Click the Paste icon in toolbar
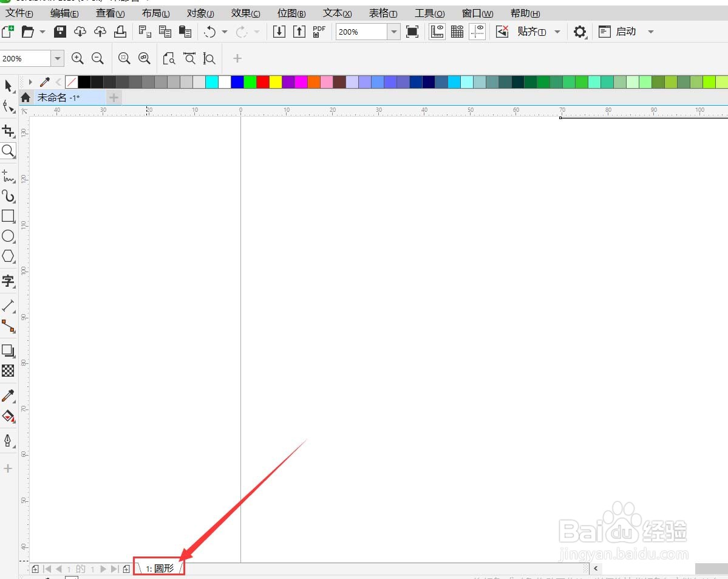 pos(185,32)
